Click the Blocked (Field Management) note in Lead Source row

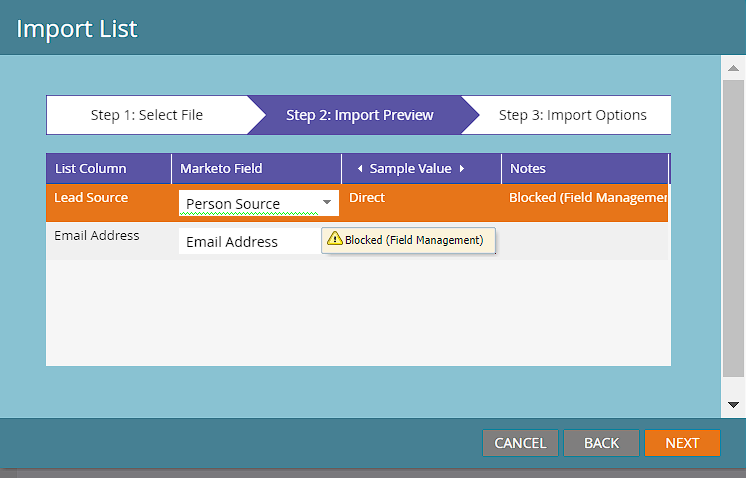[588, 197]
